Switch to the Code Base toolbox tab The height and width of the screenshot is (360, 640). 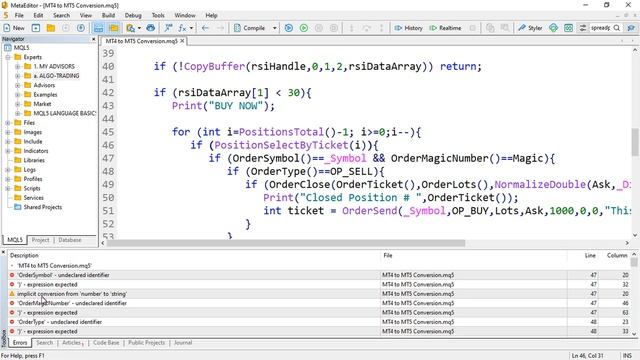coord(106,343)
